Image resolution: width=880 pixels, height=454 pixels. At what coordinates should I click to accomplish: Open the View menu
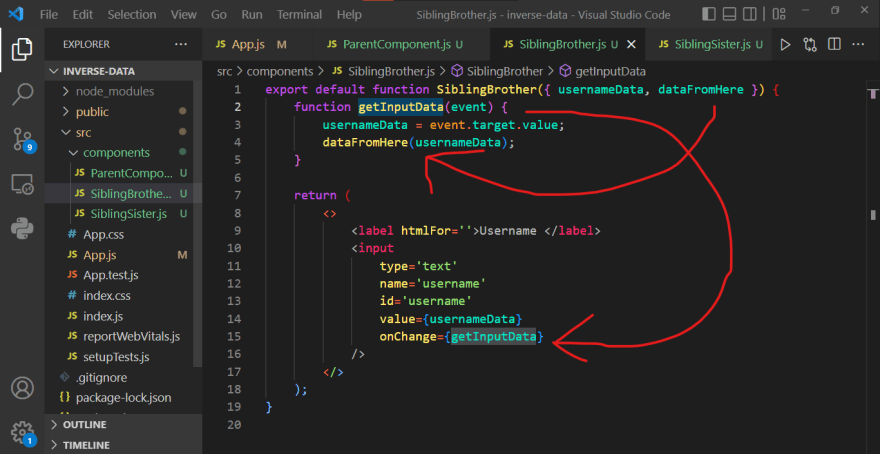click(x=184, y=15)
